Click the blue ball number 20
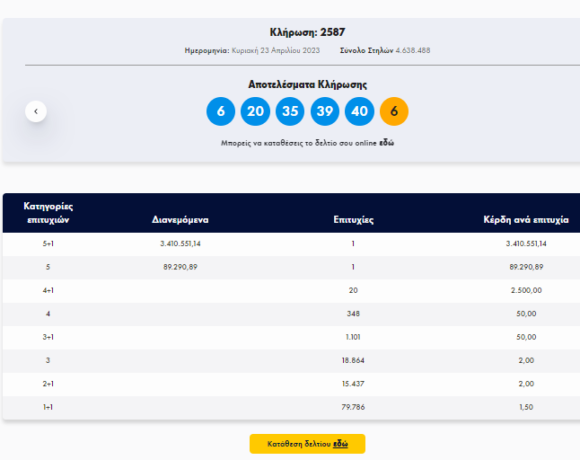The width and height of the screenshot is (580, 460). [255, 111]
